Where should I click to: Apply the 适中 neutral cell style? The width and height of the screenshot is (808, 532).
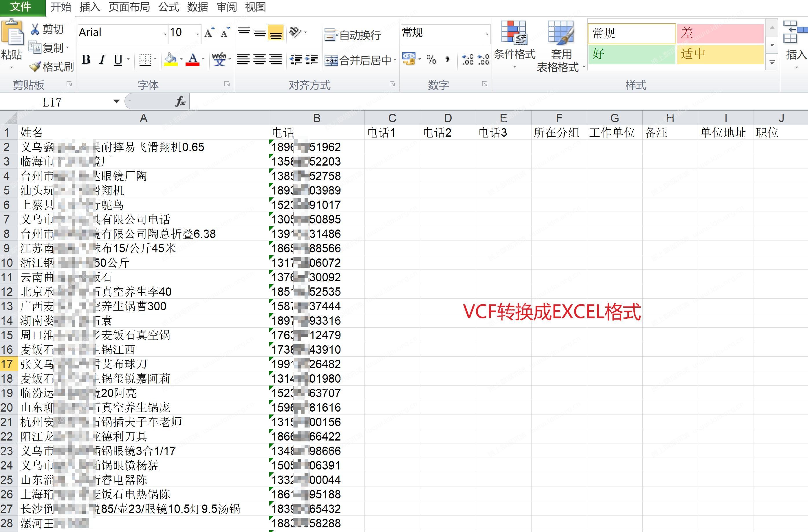720,54
